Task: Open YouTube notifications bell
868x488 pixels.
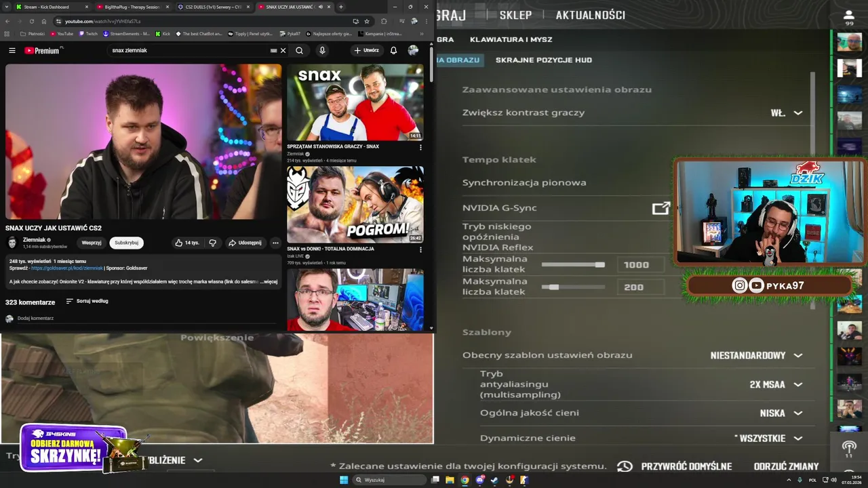Action: pyautogui.click(x=393, y=50)
